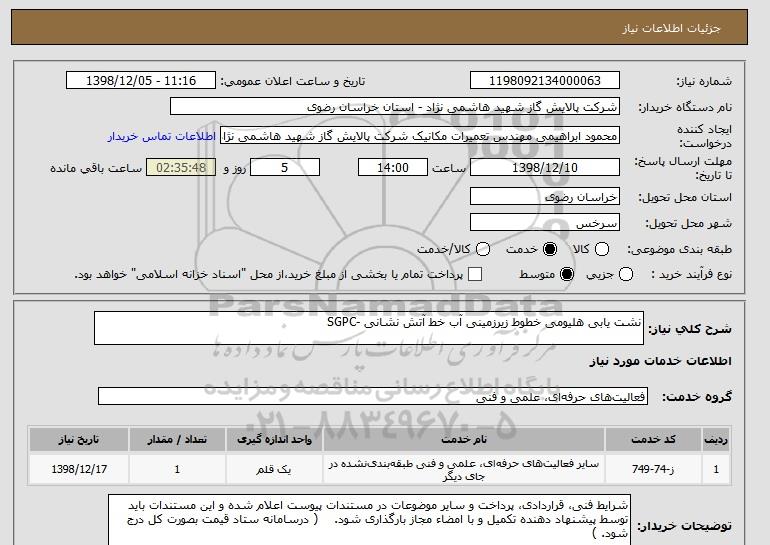Image resolution: width=770 pixels, height=545 pixels.
Task: Click the شماره نیاز field 1198092134000063
Action: tap(545, 81)
